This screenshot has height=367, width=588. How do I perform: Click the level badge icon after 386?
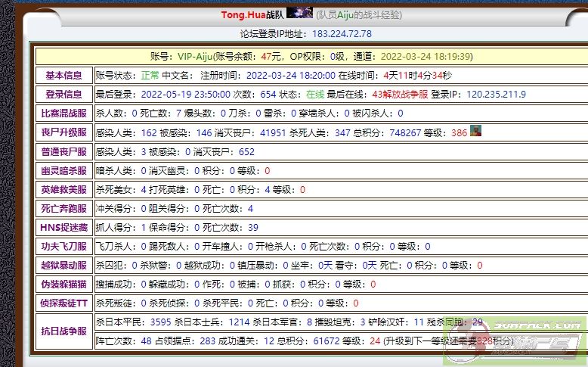coord(475,131)
